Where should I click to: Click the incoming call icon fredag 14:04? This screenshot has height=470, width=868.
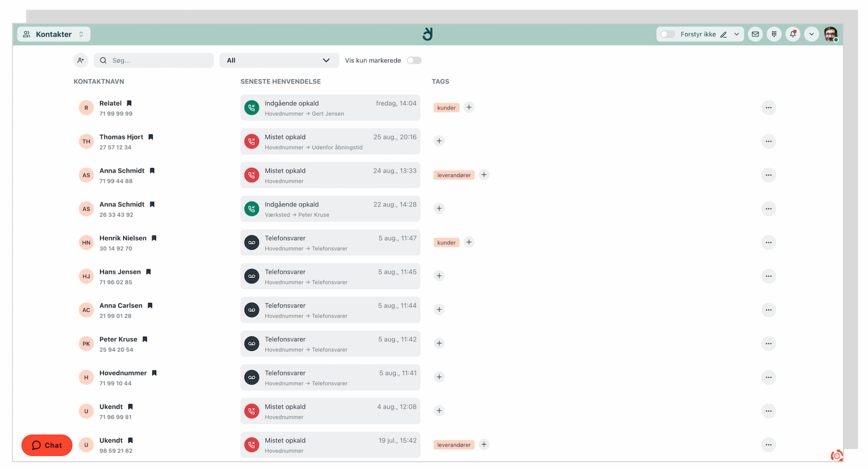click(x=252, y=108)
